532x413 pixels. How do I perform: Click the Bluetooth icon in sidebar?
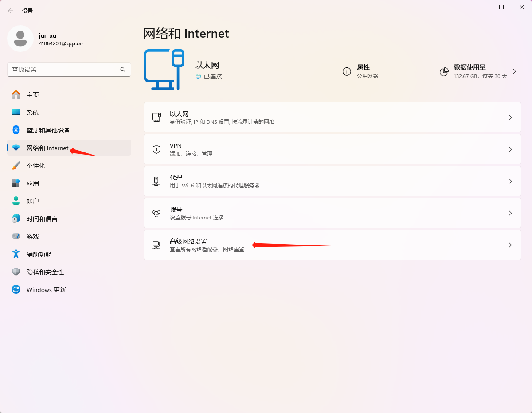point(16,130)
